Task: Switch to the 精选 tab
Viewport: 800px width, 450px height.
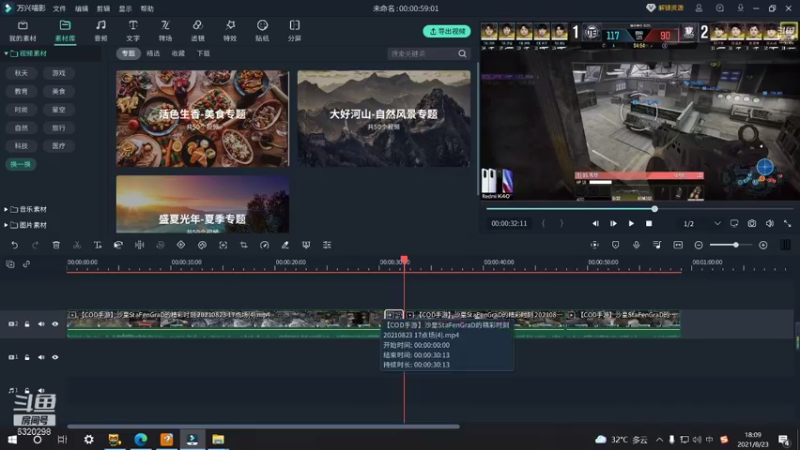Action: click(x=153, y=54)
